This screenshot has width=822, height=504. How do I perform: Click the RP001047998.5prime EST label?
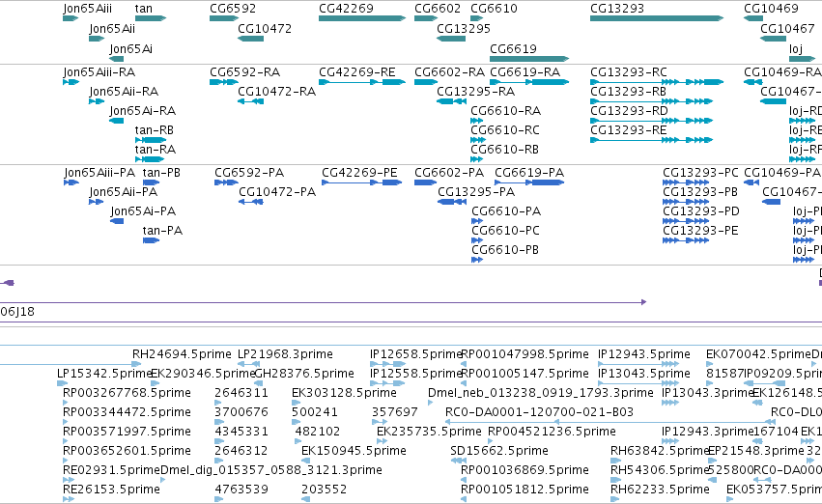[x=524, y=354]
